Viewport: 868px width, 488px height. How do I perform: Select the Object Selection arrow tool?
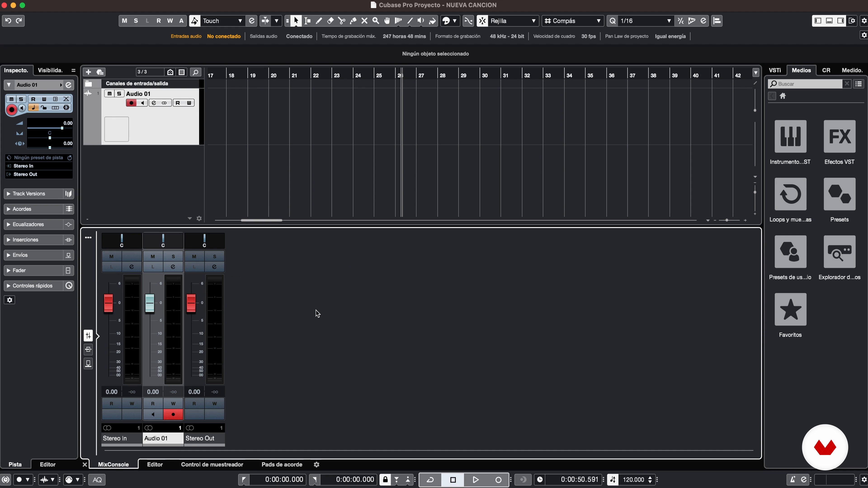(x=296, y=21)
